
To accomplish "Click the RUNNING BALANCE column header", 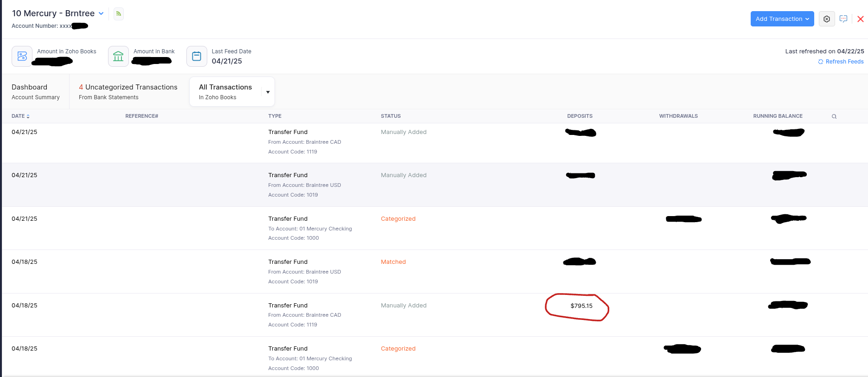I will pos(778,116).
